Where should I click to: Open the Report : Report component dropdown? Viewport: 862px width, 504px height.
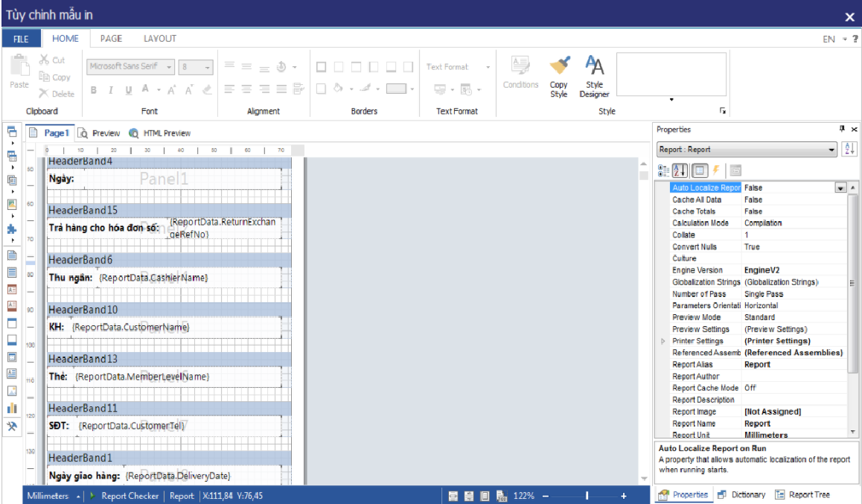click(831, 150)
